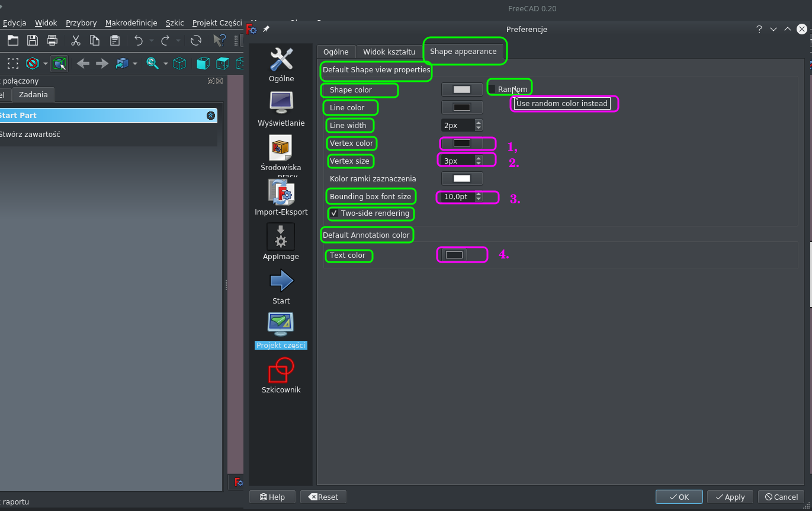812x511 pixels.
Task: Select the Wyświetlanie preferences icon
Action: coord(281,102)
